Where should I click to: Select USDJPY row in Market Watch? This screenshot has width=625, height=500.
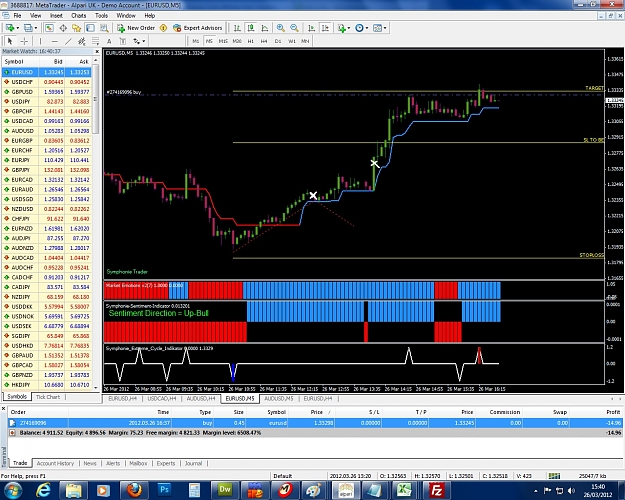[46, 101]
